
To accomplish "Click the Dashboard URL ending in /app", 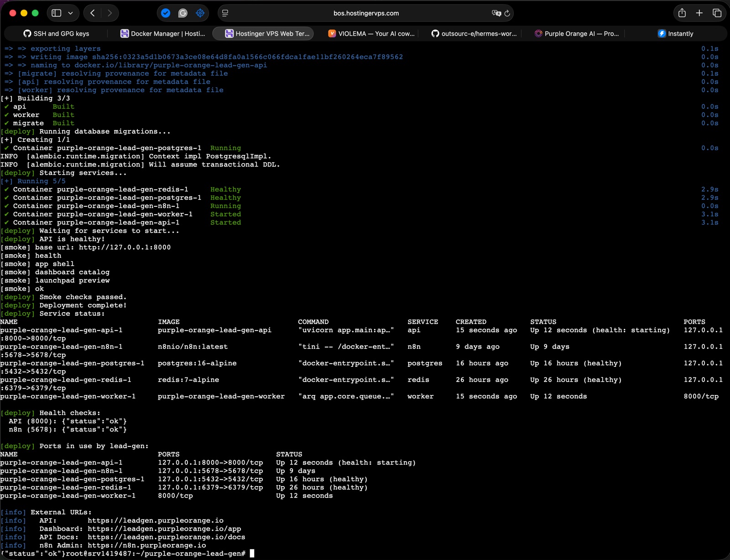I will [164, 529].
